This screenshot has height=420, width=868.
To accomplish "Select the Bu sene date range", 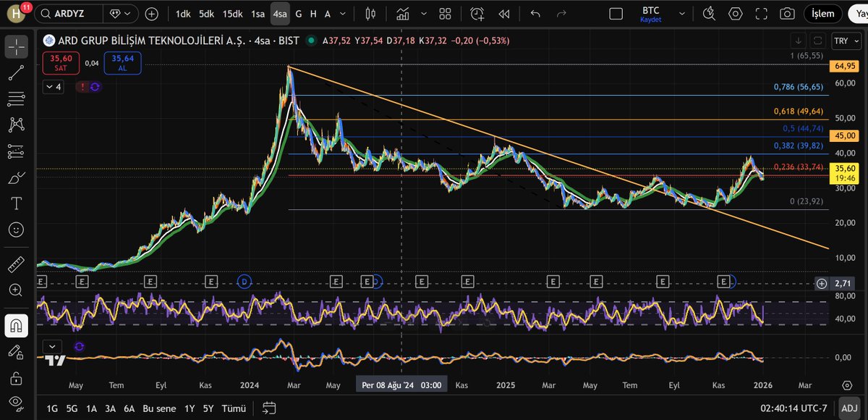I will [x=159, y=408].
